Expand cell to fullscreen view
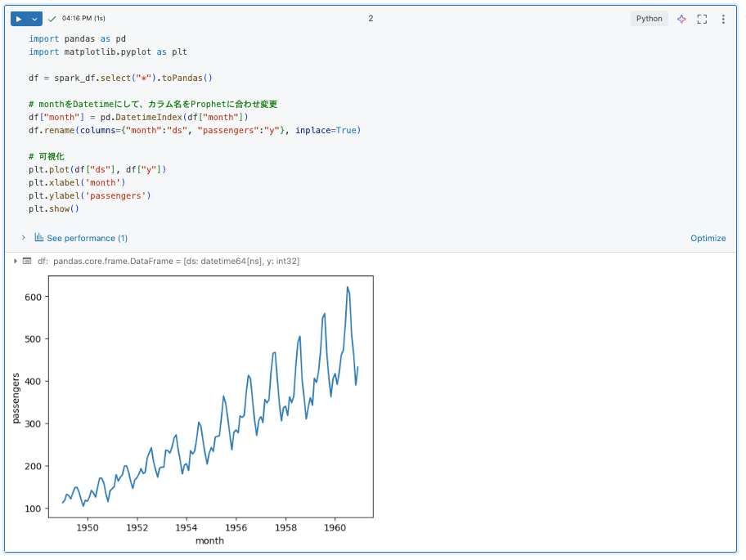 [702, 19]
